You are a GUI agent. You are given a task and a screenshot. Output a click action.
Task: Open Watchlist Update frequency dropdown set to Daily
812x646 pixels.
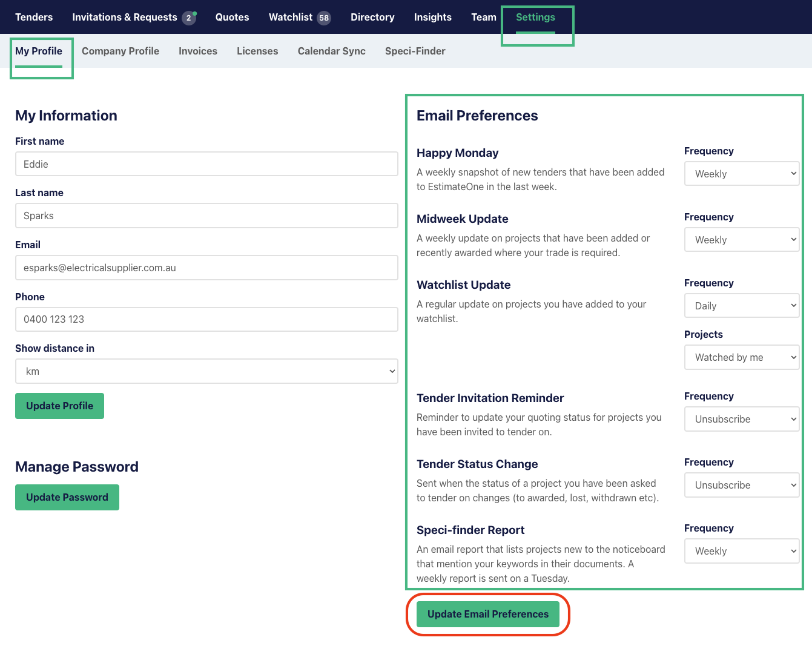pos(742,306)
